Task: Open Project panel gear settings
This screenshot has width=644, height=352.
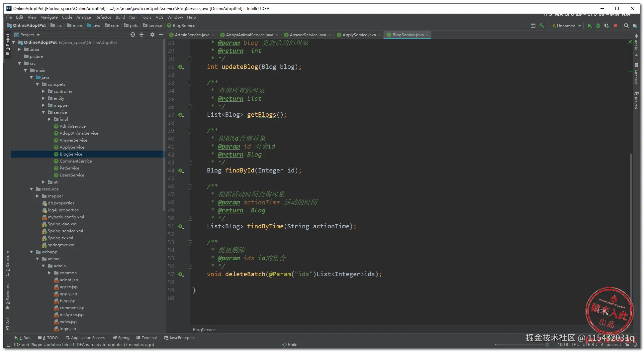Action: tap(152, 35)
